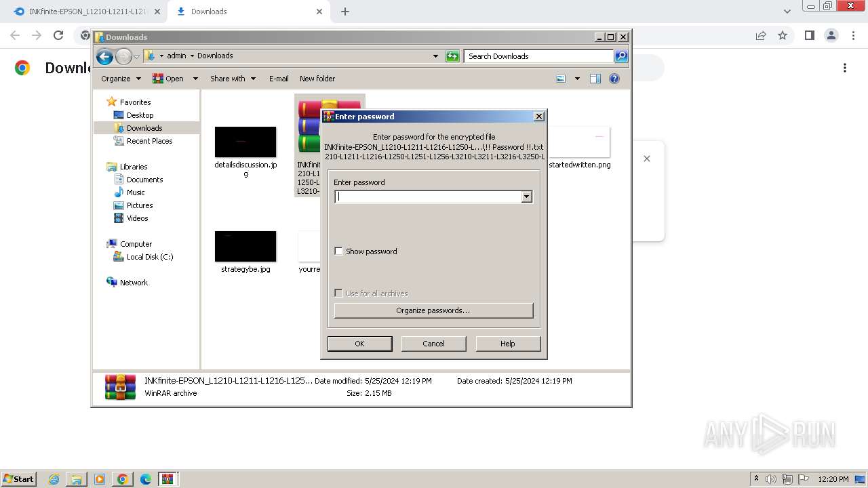Screen dimensions: 868x488
Task: Switch to Chrome via taskbar icon
Action: pyautogui.click(x=123, y=479)
